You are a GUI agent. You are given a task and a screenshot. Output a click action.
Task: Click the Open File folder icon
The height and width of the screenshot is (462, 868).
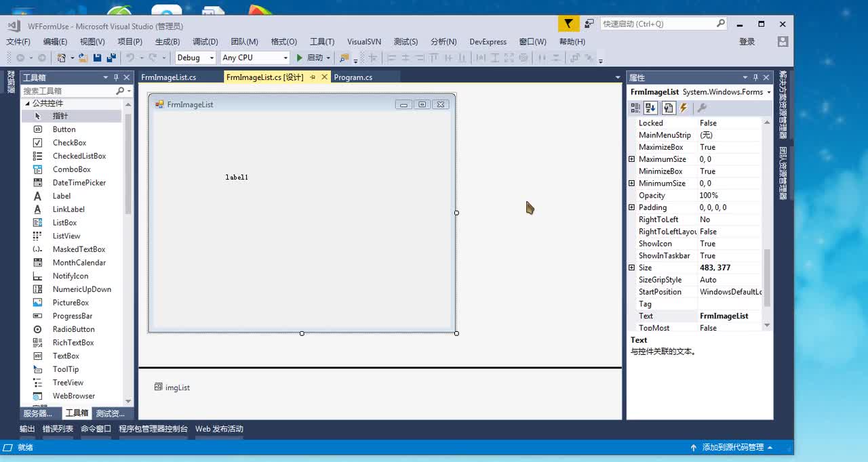pyautogui.click(x=83, y=58)
